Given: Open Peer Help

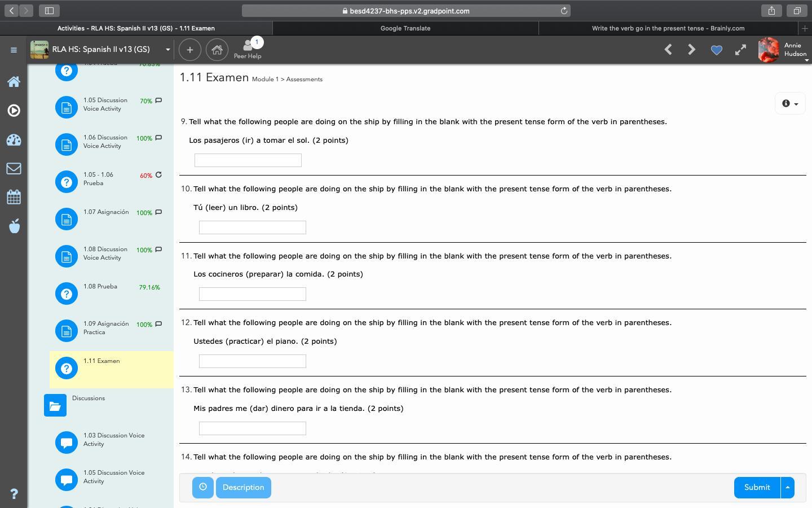Looking at the screenshot, I should (248, 49).
